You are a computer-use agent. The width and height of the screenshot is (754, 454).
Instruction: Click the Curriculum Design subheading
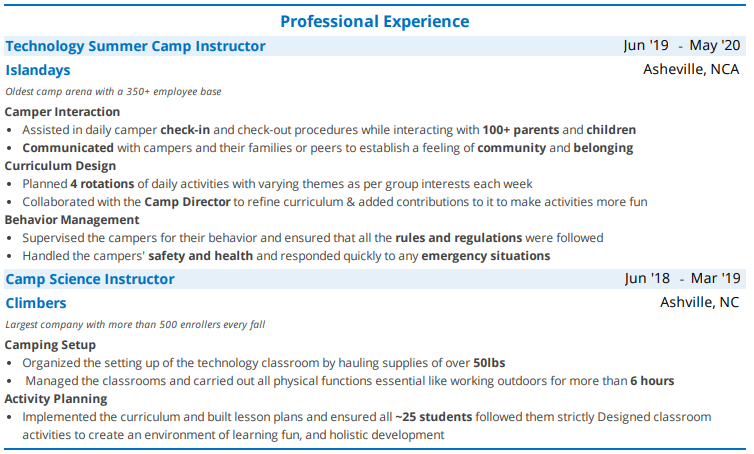60,166
